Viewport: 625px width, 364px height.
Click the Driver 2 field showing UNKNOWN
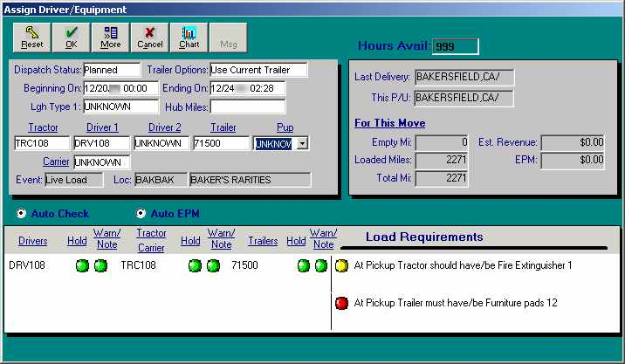coord(161,143)
